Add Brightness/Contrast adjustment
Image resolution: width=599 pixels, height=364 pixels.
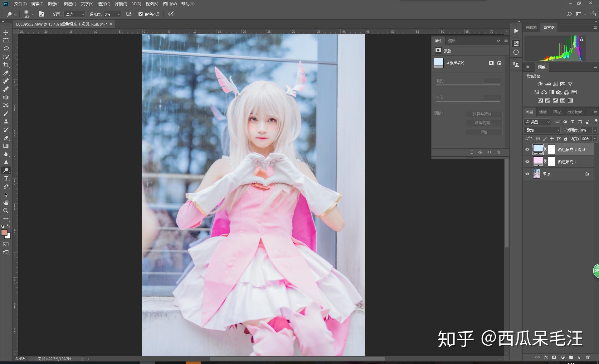[x=540, y=84]
